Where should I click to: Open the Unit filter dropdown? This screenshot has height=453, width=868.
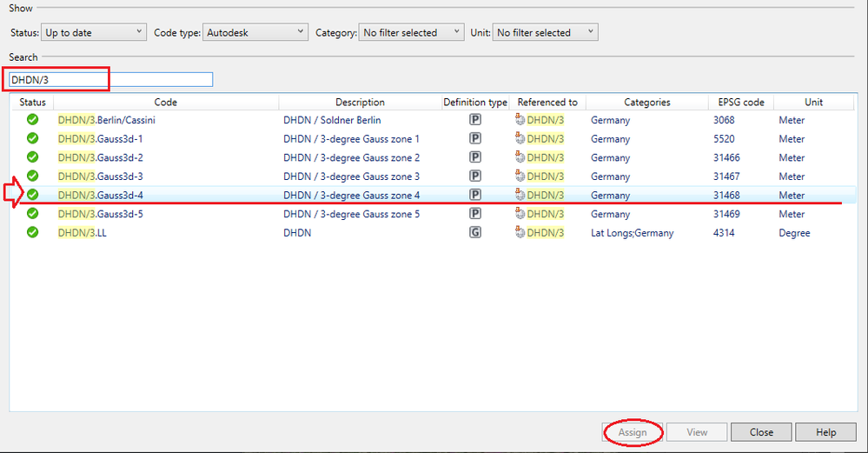click(x=546, y=33)
